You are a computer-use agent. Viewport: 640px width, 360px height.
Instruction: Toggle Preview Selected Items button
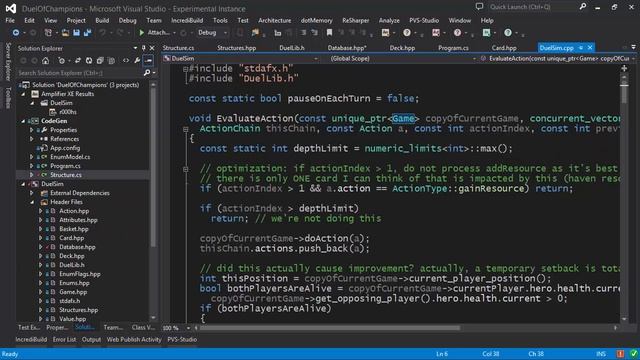[x=149, y=60]
